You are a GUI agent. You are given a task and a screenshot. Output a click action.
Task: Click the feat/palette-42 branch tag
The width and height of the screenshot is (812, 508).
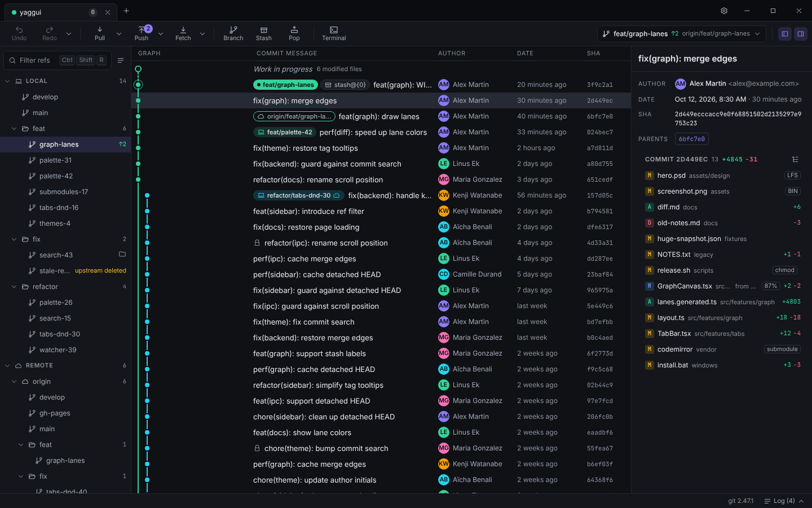pyautogui.click(x=285, y=132)
